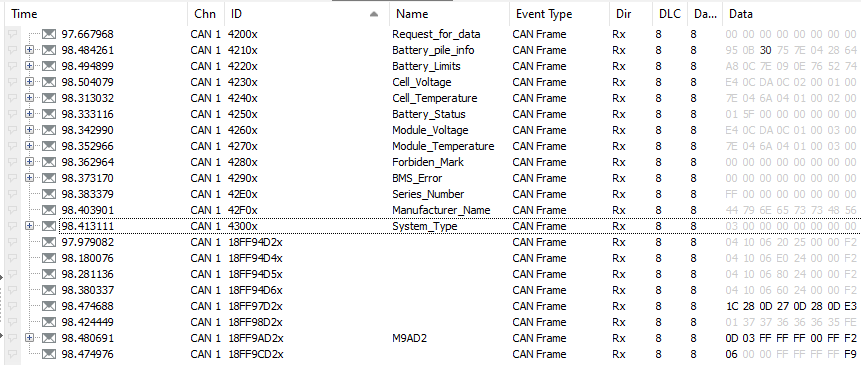Click envelope icon of Manufacturer_Name row
This screenshot has height=365, width=865.
pos(49,210)
